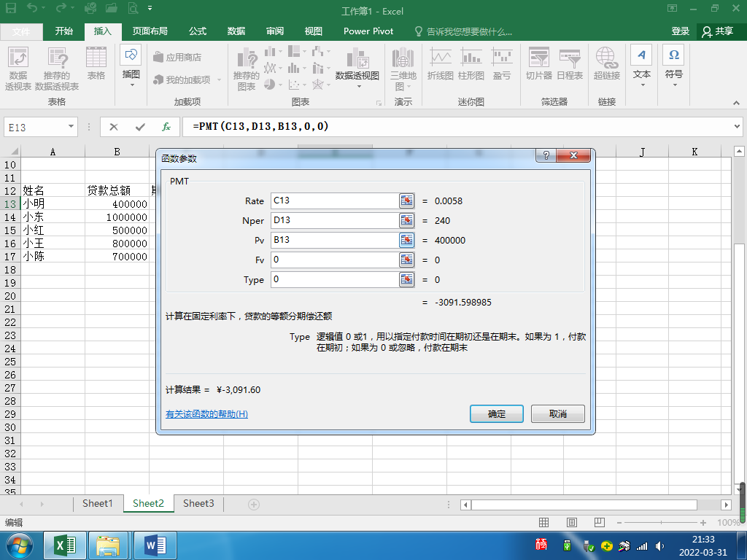Click the Undo arrow icon
The image size is (747, 560).
(x=32, y=7)
